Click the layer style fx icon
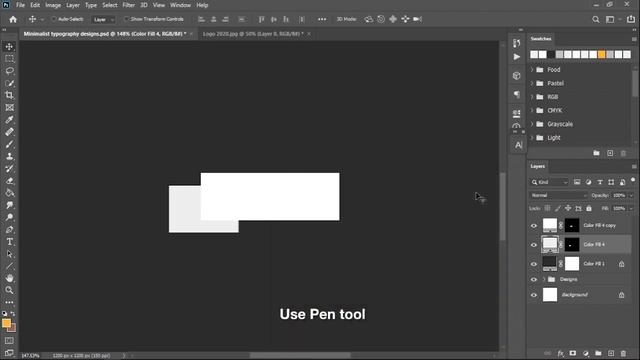The height and width of the screenshot is (360, 640). coord(560,353)
